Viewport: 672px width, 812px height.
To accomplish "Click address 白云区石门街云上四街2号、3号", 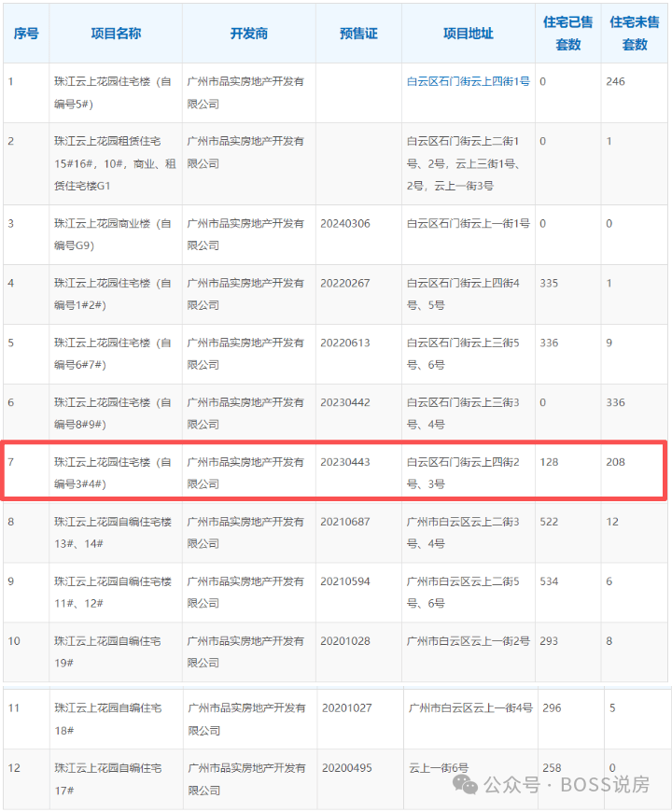I will point(463,473).
